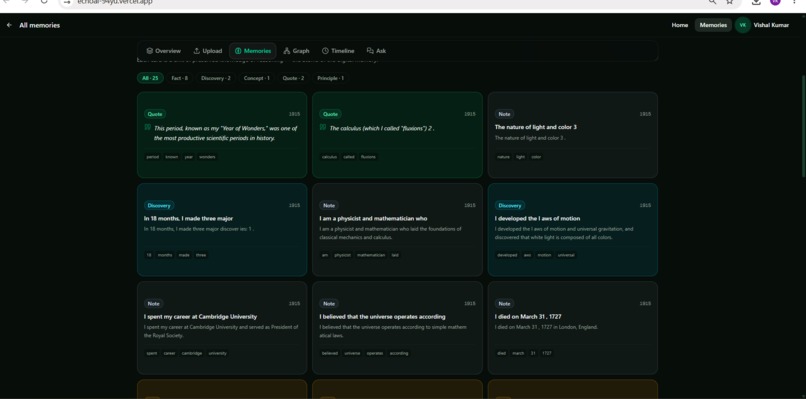Image resolution: width=806 pixels, height=399 pixels.
Task: Filter memories by Quote · 2
Action: [x=293, y=78]
